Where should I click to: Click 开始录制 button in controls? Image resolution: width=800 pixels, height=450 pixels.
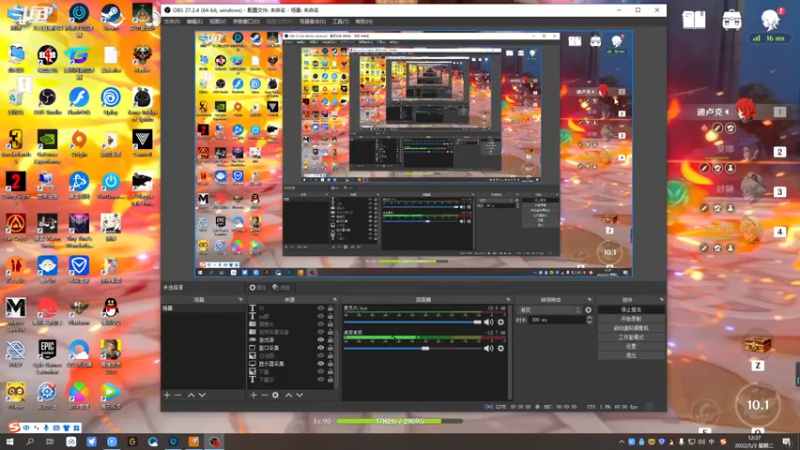[631, 319]
